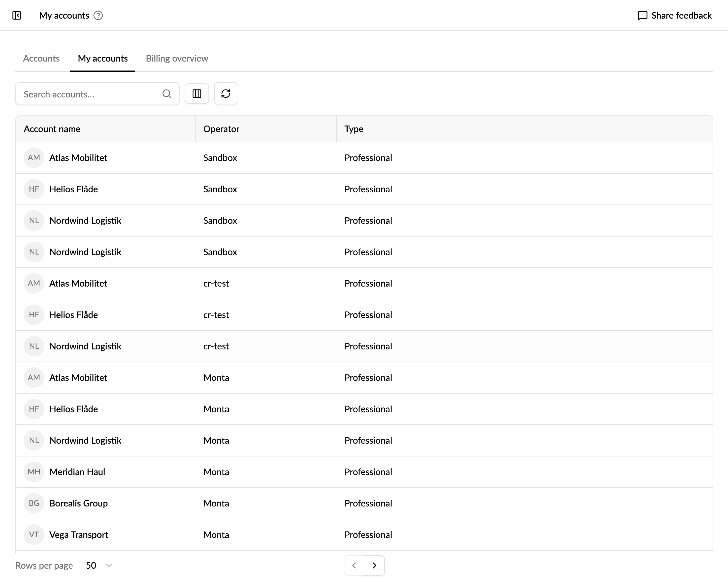The image size is (728, 577).
Task: Click Monta operator for Vega Transport
Action: (x=216, y=534)
